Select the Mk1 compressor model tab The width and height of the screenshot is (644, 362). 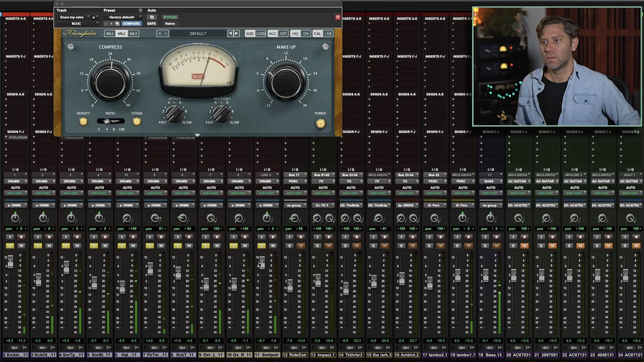tap(110, 34)
